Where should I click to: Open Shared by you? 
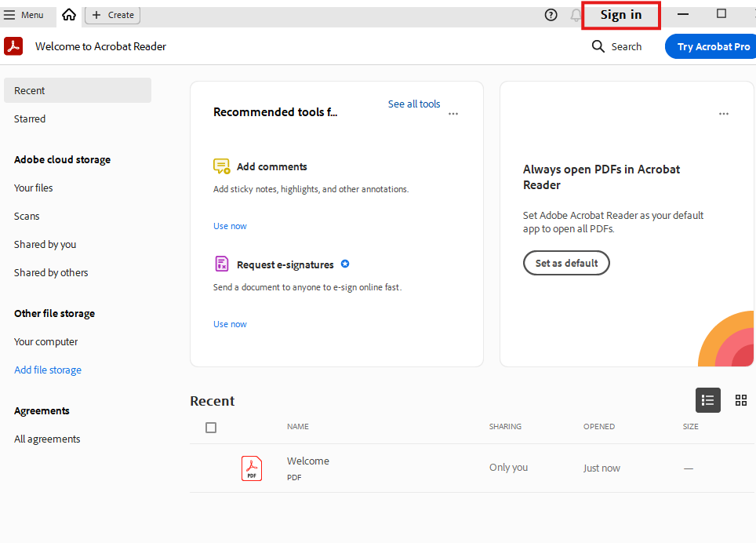click(x=45, y=245)
